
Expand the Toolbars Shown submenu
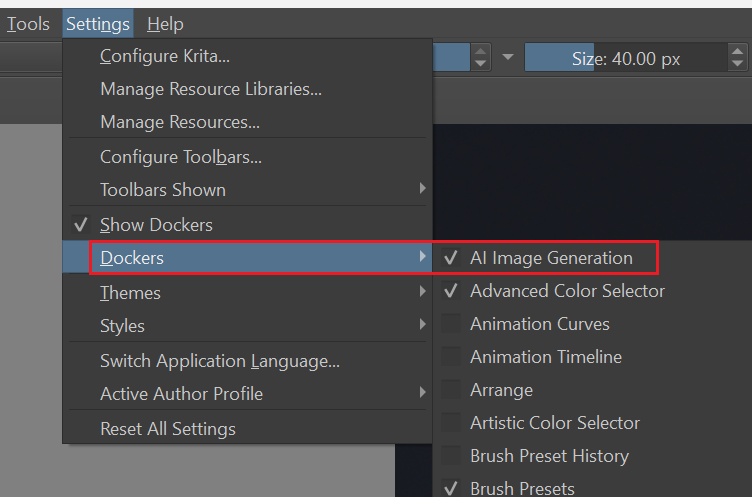[x=247, y=190]
